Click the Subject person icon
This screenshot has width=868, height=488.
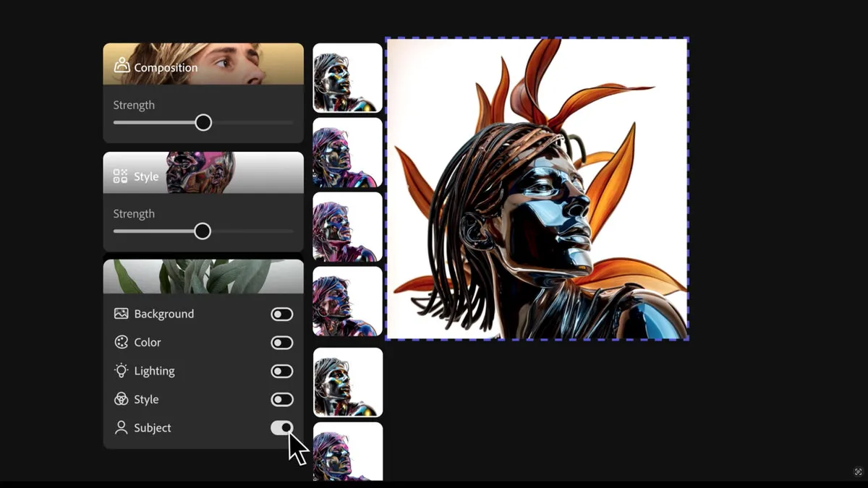(x=121, y=428)
